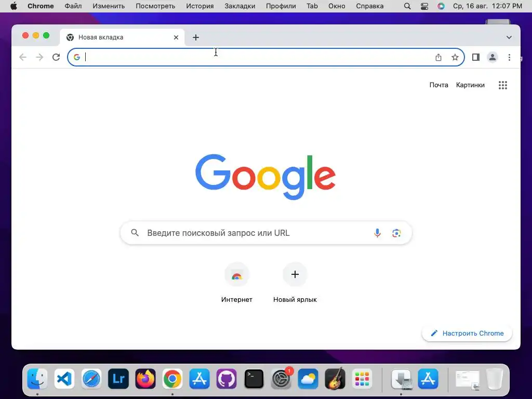The width and height of the screenshot is (532, 399).
Task: Click the Google logo doodle
Action: click(x=265, y=177)
